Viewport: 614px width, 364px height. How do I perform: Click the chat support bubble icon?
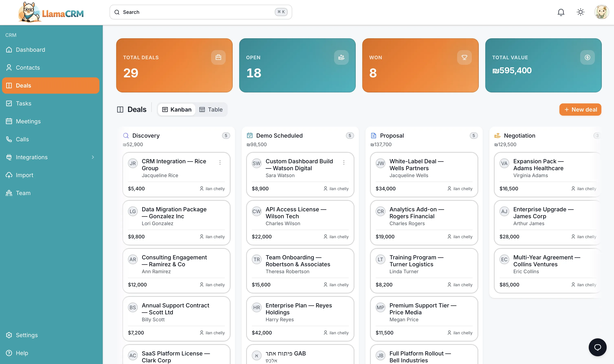(x=597, y=347)
